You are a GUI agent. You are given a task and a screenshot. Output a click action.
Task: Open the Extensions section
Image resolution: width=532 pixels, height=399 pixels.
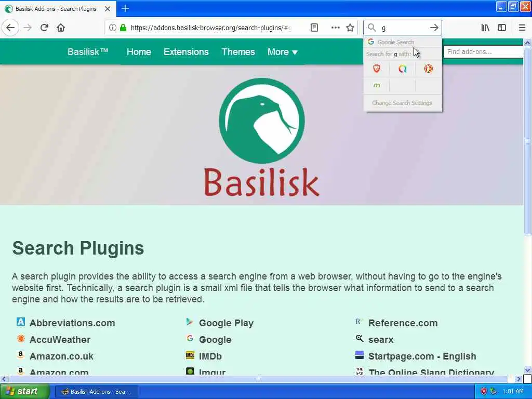click(186, 52)
